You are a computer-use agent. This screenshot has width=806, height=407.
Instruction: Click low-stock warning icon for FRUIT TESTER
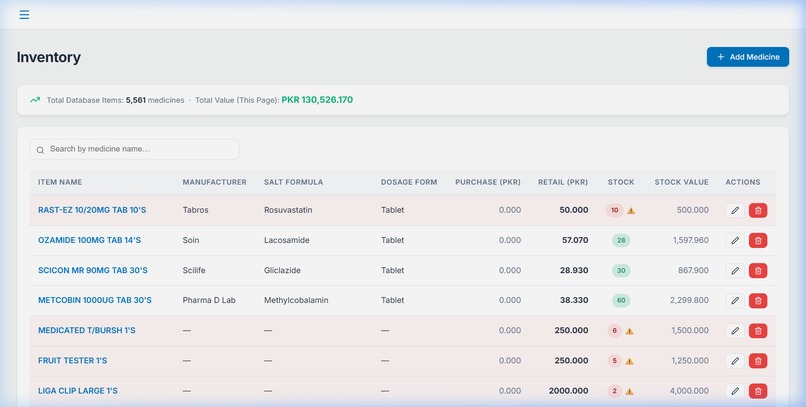point(629,361)
